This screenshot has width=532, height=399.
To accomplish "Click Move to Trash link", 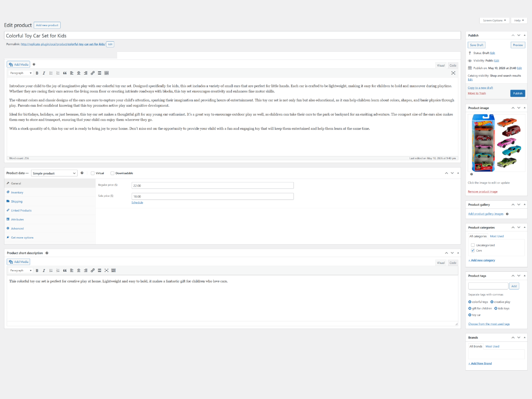I will 477,93.
